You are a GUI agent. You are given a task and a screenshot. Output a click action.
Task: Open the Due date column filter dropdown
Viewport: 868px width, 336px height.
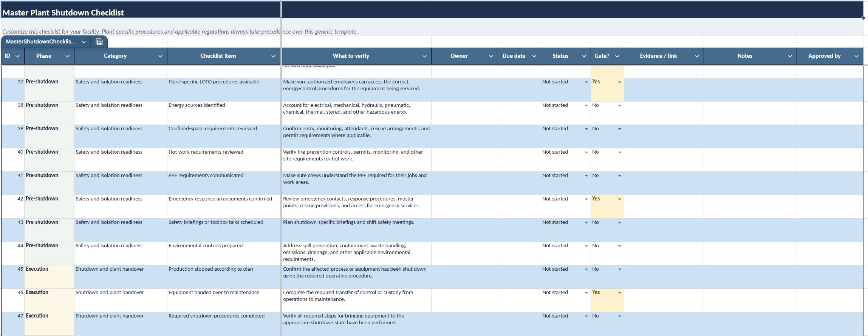tap(534, 56)
